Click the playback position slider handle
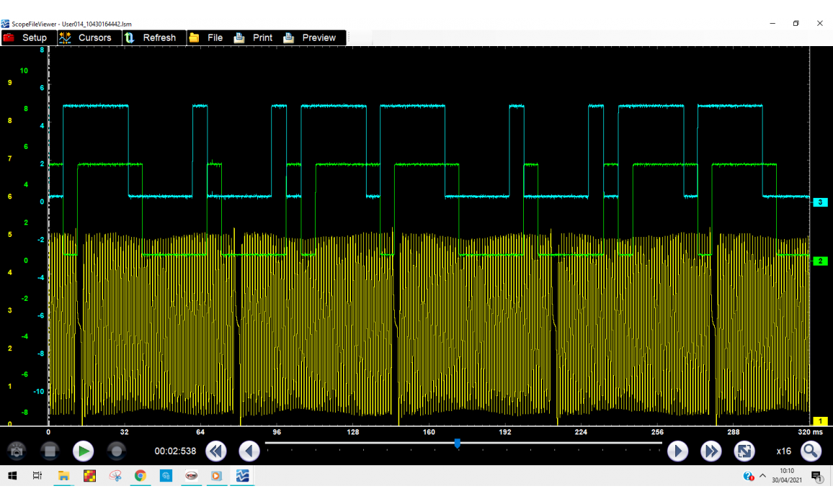This screenshot has width=833, height=504. click(458, 444)
